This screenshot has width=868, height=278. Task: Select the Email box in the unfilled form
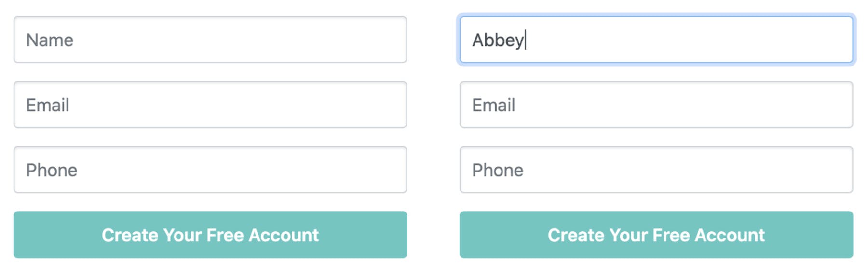pos(210,105)
